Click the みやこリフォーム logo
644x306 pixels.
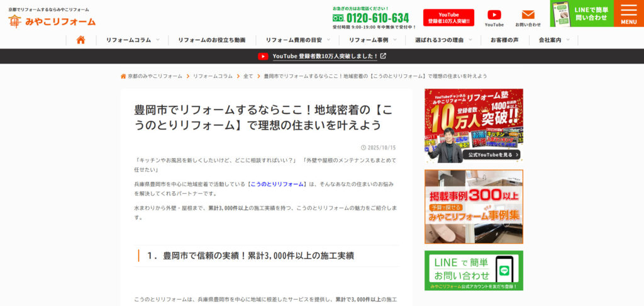(52, 21)
